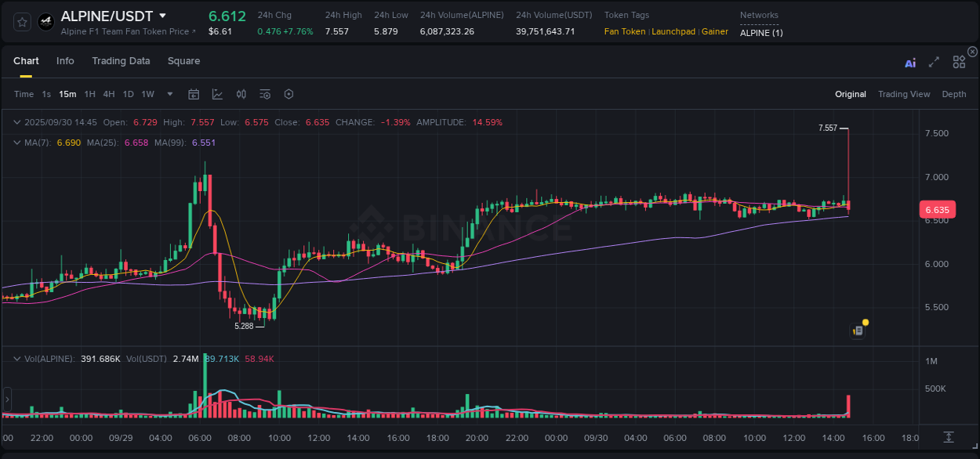Screen dimensions: 980x459
Task: Collapse the MA(7) moving average row
Action: 16,143
